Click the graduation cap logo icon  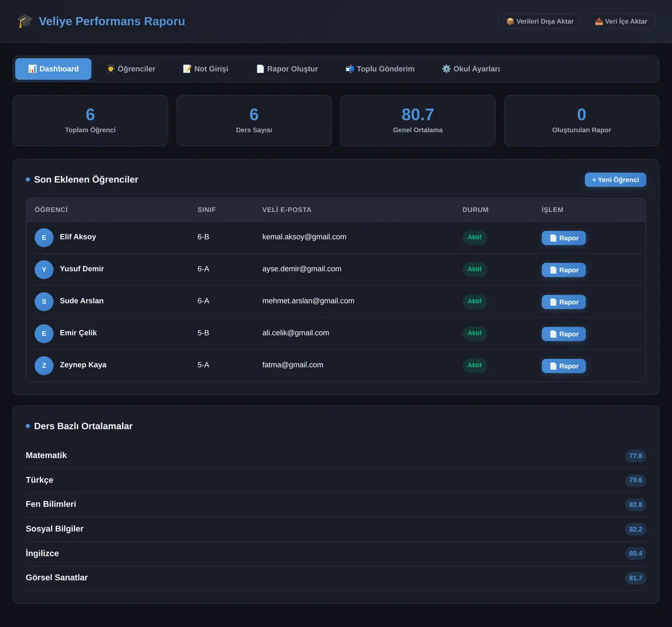25,21
